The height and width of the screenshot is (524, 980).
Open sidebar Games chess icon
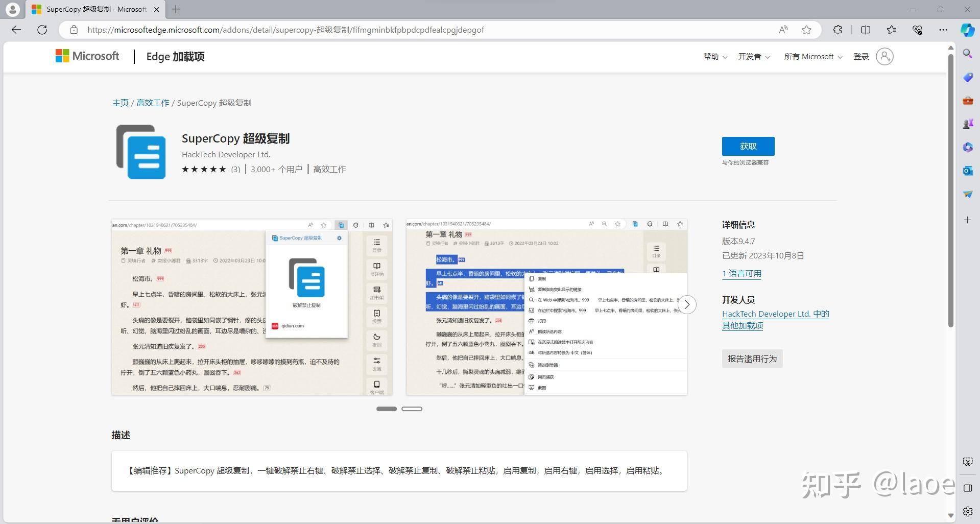[x=968, y=124]
